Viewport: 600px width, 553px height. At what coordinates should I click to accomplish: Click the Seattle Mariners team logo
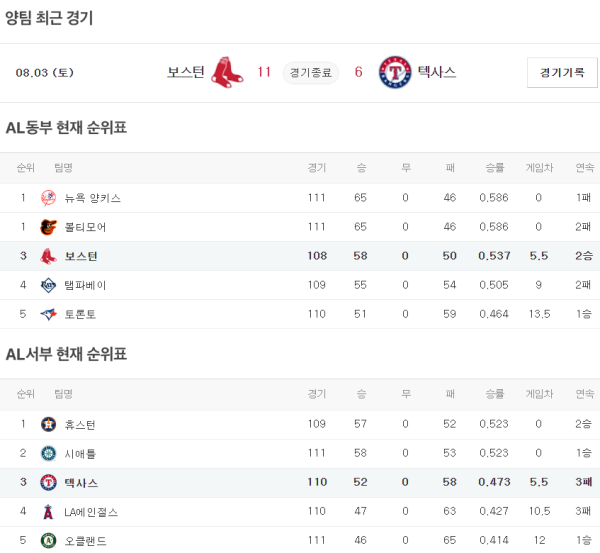pyautogui.click(x=48, y=454)
